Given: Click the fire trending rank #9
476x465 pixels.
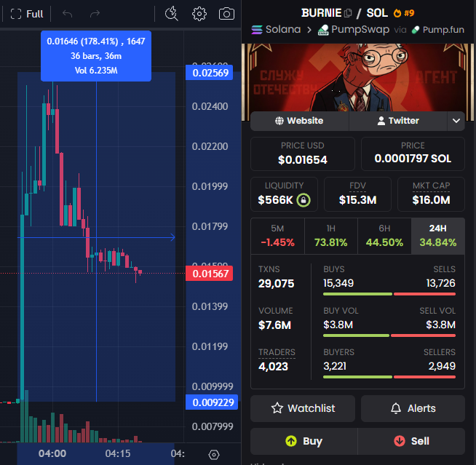Looking at the screenshot, I should (x=404, y=13).
